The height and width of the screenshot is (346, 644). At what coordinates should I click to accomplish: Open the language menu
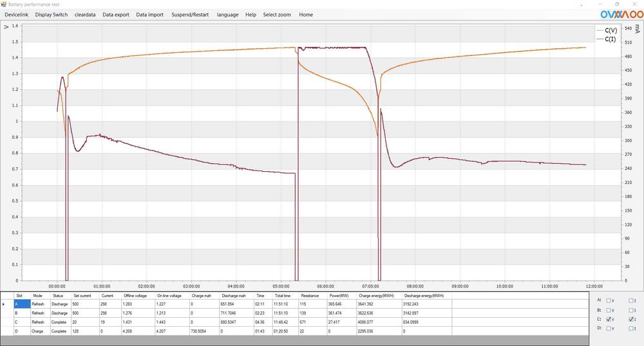coord(227,14)
